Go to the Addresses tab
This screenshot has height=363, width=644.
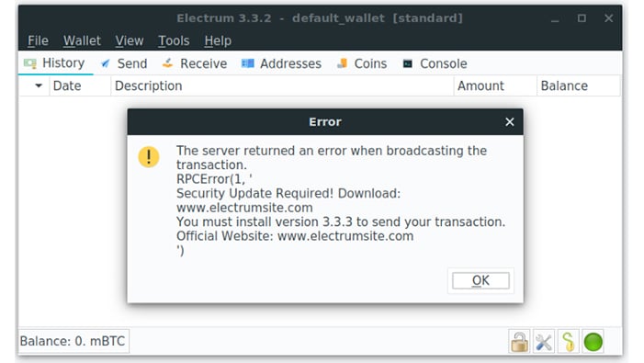[281, 63]
